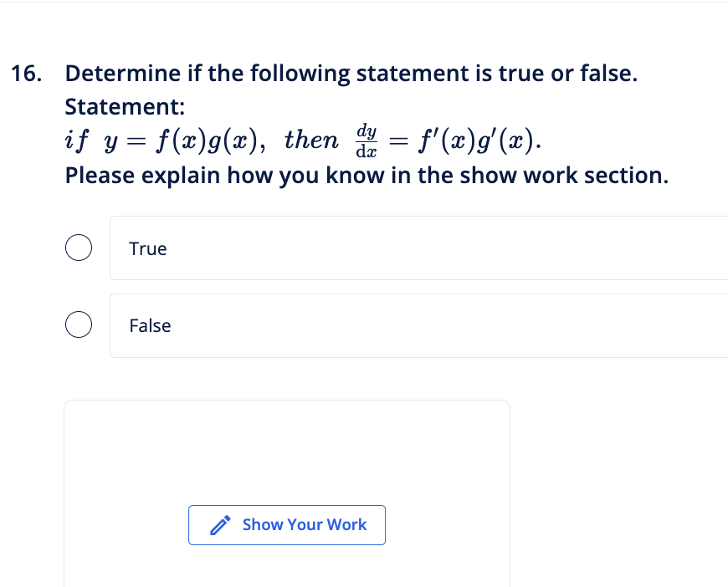Click the Show Your Work button

click(x=287, y=524)
